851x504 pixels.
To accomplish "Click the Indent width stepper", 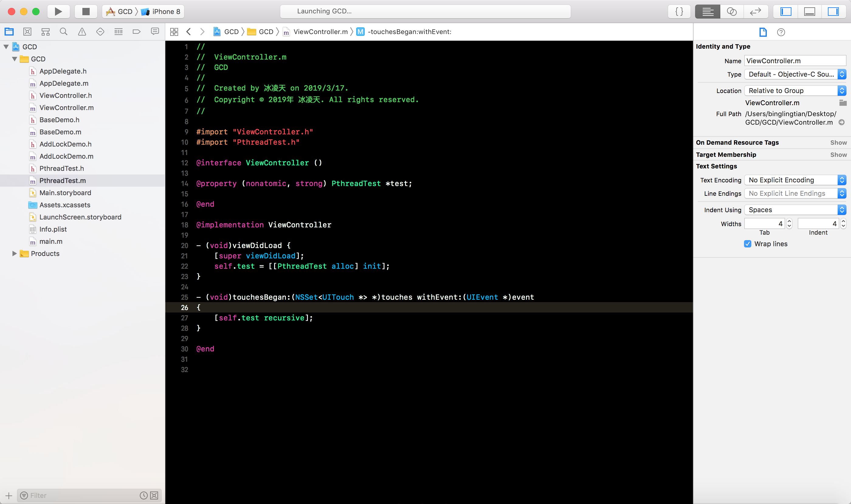I will click(x=843, y=224).
